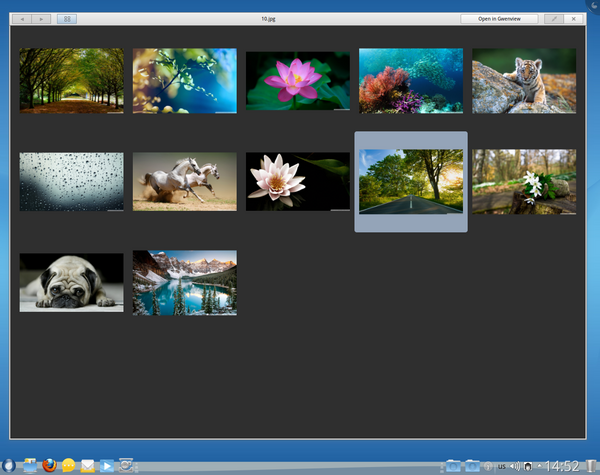
Task: Open the file manager from taskbar
Action: [29, 465]
